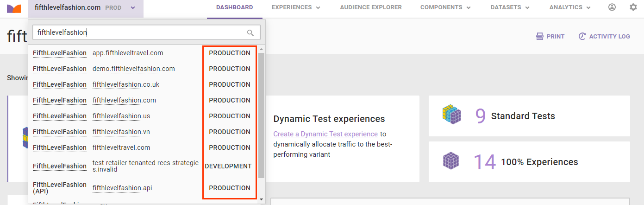Screen dimensions: 644x205
Task: Click the Activity Log clock icon
Action: tap(582, 37)
